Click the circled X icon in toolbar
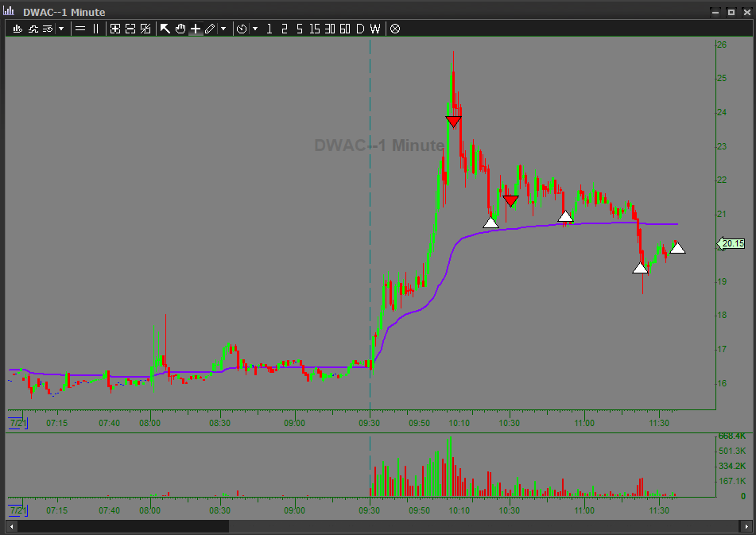 pyautogui.click(x=395, y=29)
